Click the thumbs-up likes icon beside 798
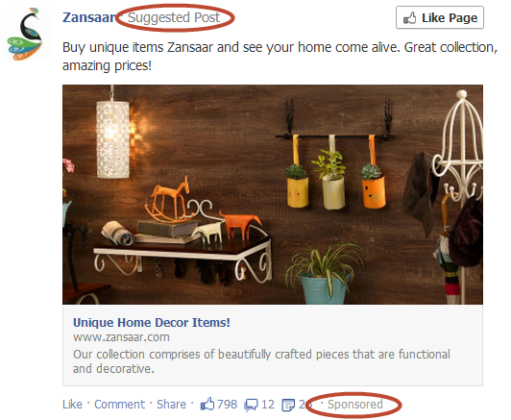Image resolution: width=511 pixels, height=420 pixels. coord(207,404)
